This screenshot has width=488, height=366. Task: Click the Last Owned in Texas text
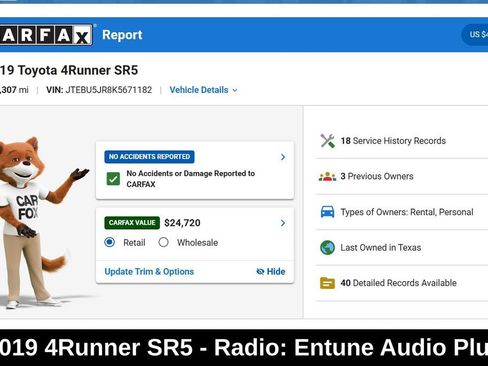381,247
